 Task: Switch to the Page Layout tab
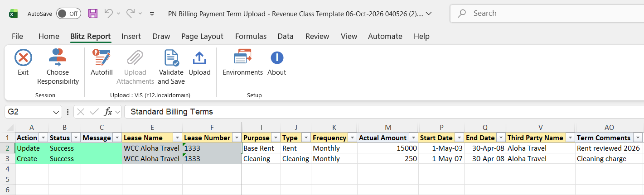202,36
